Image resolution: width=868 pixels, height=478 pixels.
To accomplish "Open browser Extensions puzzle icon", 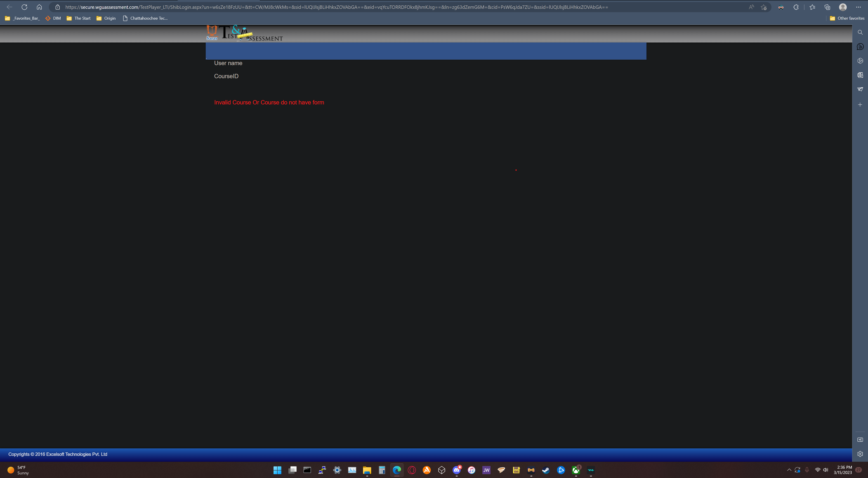I will tap(796, 7).
